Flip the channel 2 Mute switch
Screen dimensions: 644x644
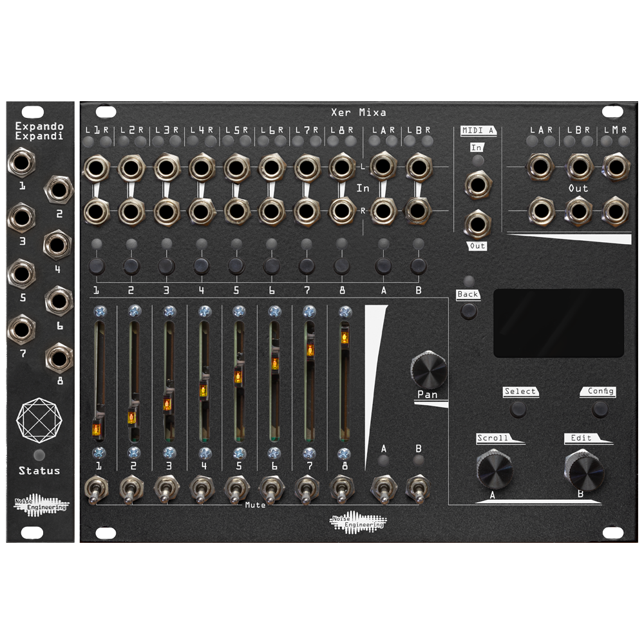pos(131,489)
